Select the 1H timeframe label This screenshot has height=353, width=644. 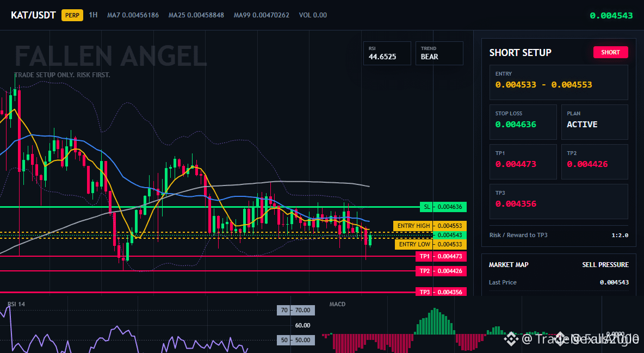coord(93,15)
